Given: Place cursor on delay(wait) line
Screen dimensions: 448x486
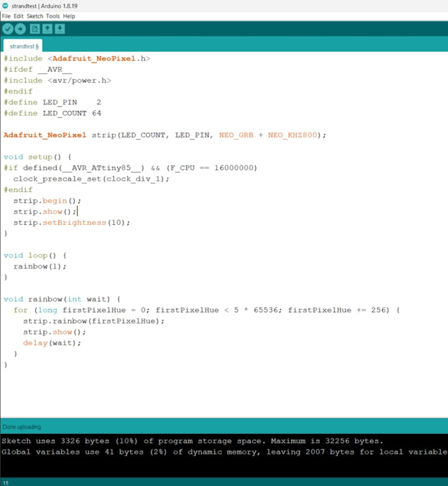Looking at the screenshot, I should [x=52, y=343].
